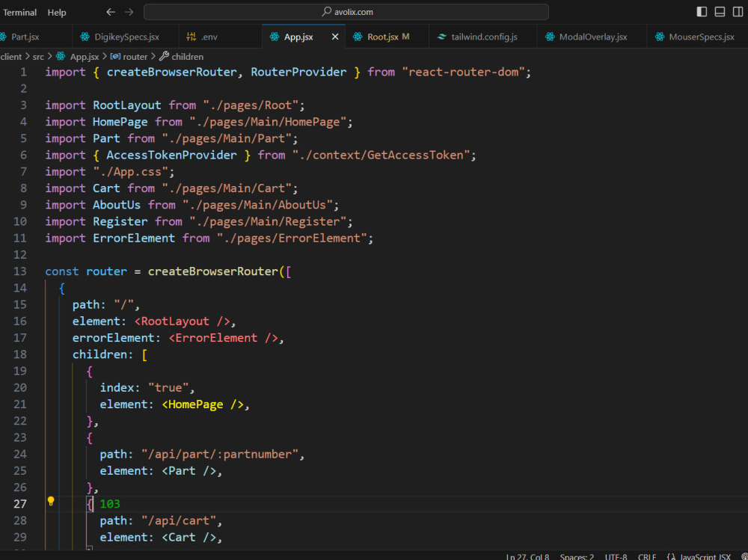
Task: Click "/api/part/:partnumber" path string
Action: click(x=220, y=454)
